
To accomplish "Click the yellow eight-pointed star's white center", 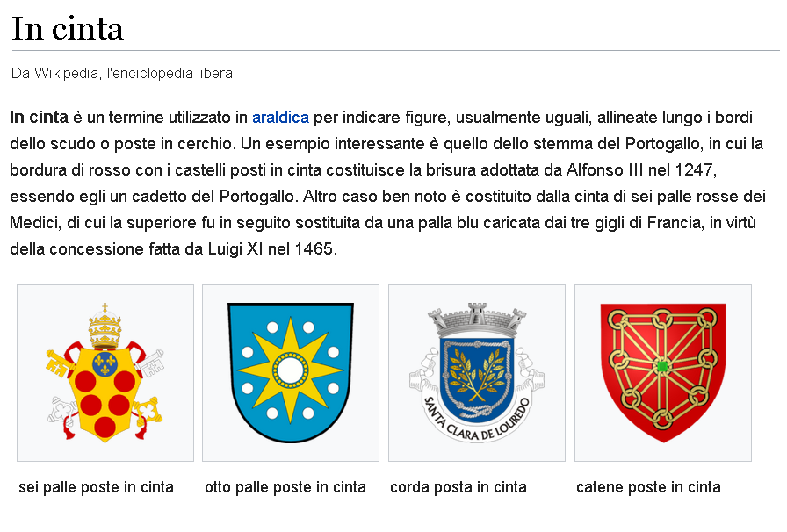I will click(x=291, y=370).
